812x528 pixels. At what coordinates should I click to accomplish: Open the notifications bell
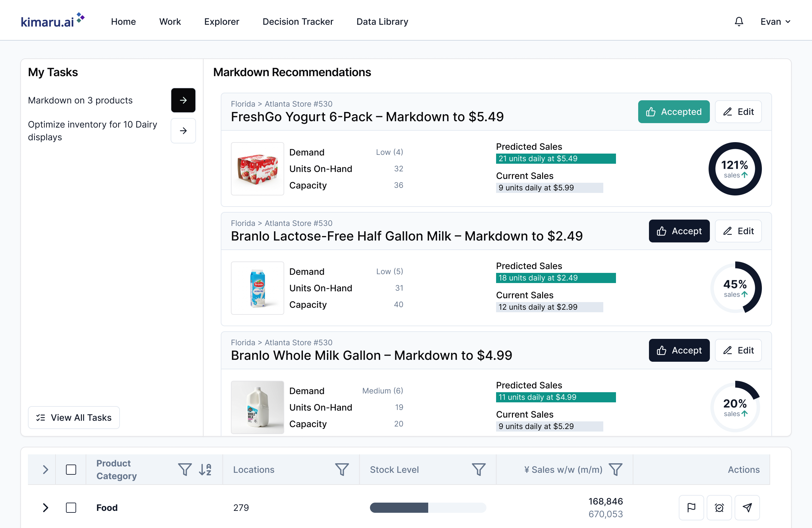(739, 22)
